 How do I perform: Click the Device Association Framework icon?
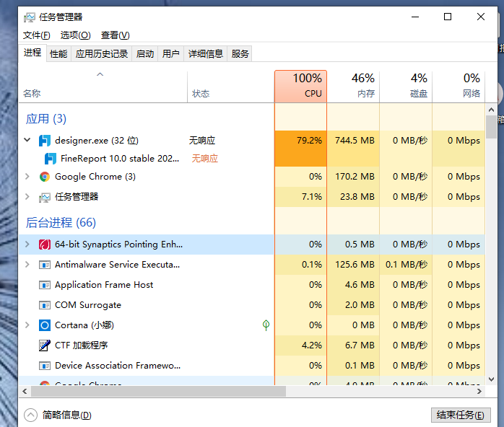[x=45, y=366]
